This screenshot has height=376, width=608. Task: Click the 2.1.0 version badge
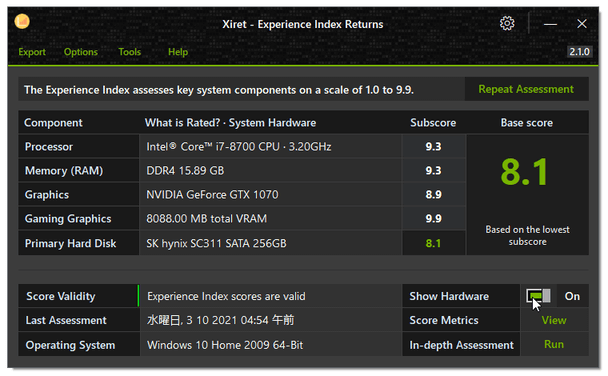tap(579, 52)
